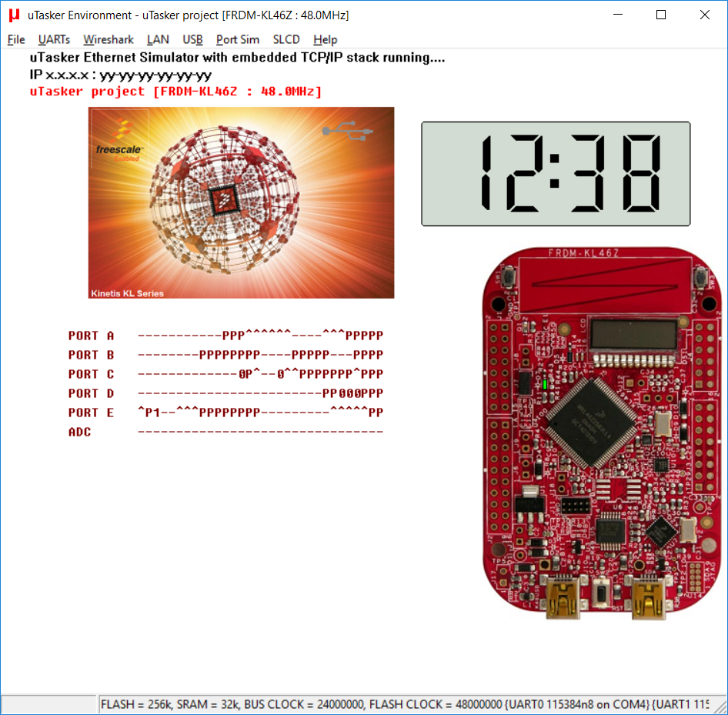Click the left mini USB connector
This screenshot has width=728, height=715.
pyautogui.click(x=563, y=596)
